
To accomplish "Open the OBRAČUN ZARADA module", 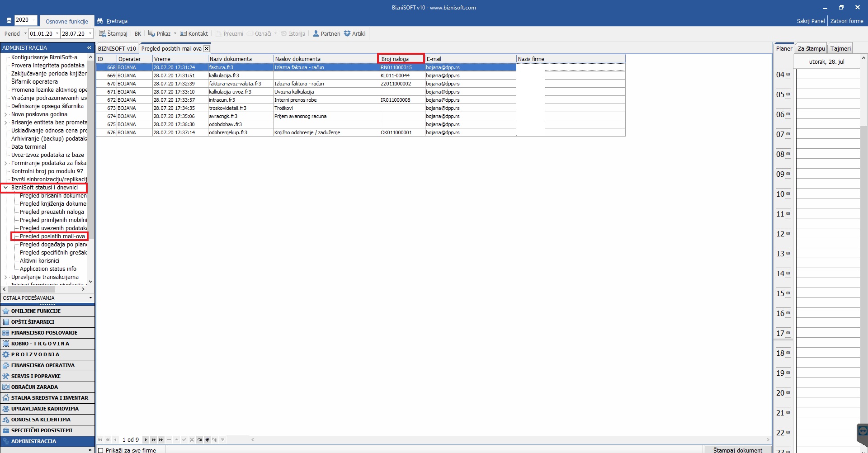I will tap(47, 387).
